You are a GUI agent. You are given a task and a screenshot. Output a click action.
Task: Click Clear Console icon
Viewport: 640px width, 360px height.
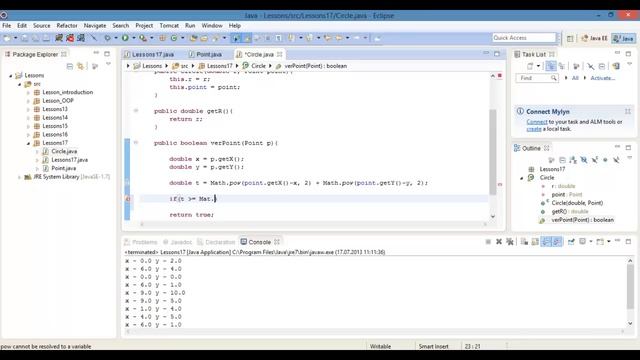click(x=524, y=242)
